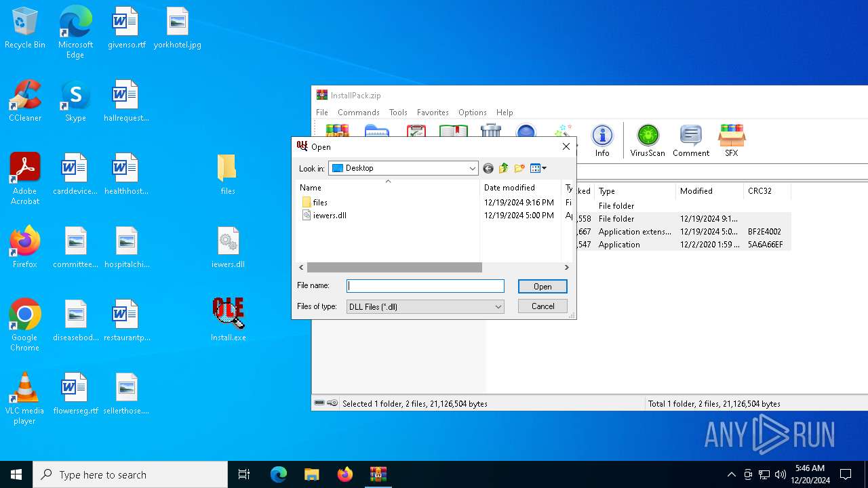Click the volume icon in system tray

781,474
